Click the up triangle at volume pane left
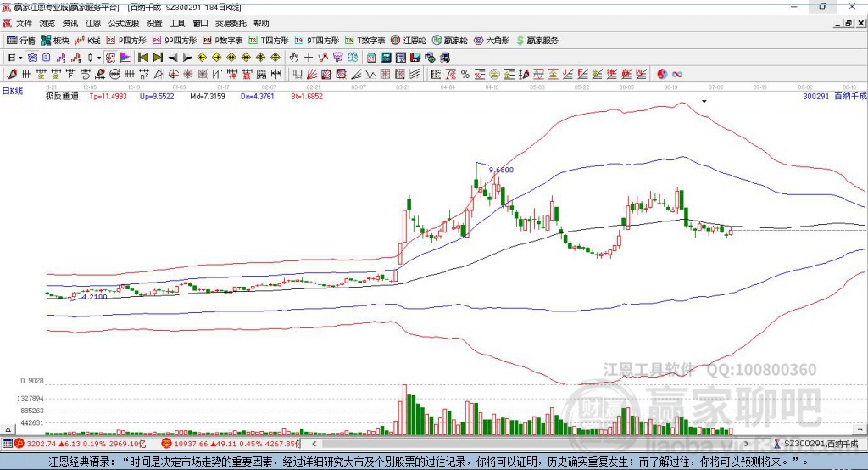Viewport: 868px width, 470px height. click(8, 429)
